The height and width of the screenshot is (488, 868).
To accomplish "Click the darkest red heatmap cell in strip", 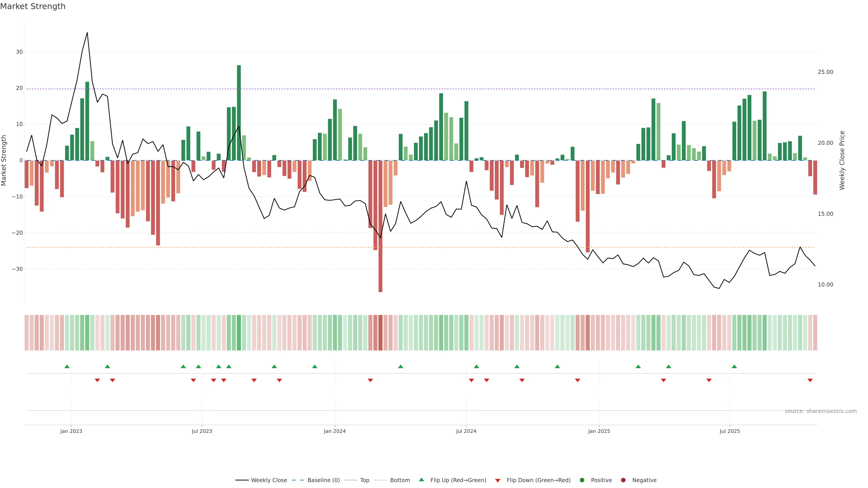I will [380, 332].
